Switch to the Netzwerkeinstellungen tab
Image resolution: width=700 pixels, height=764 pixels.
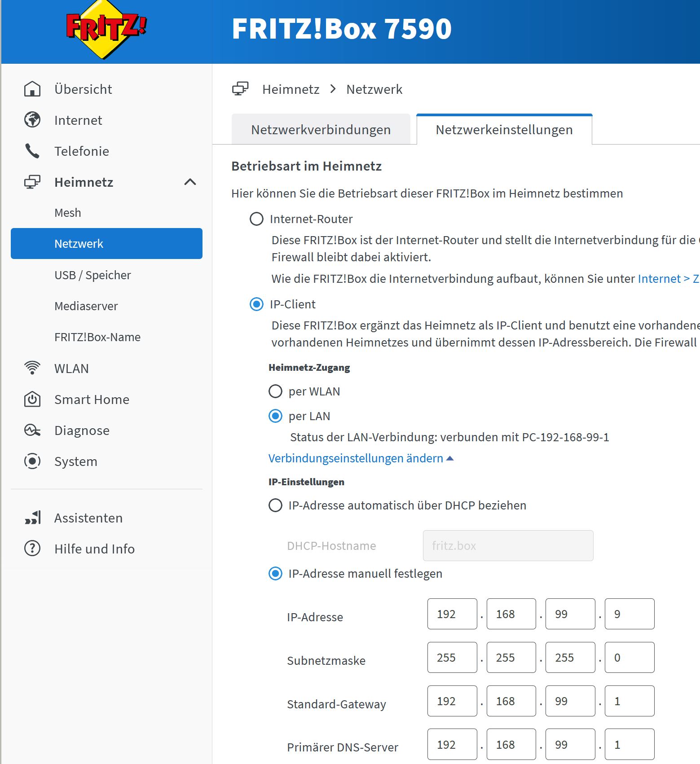coord(504,129)
